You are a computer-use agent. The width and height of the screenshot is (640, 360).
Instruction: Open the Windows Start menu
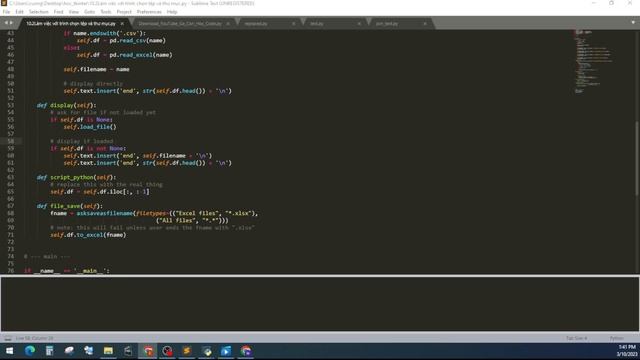tap(9, 351)
